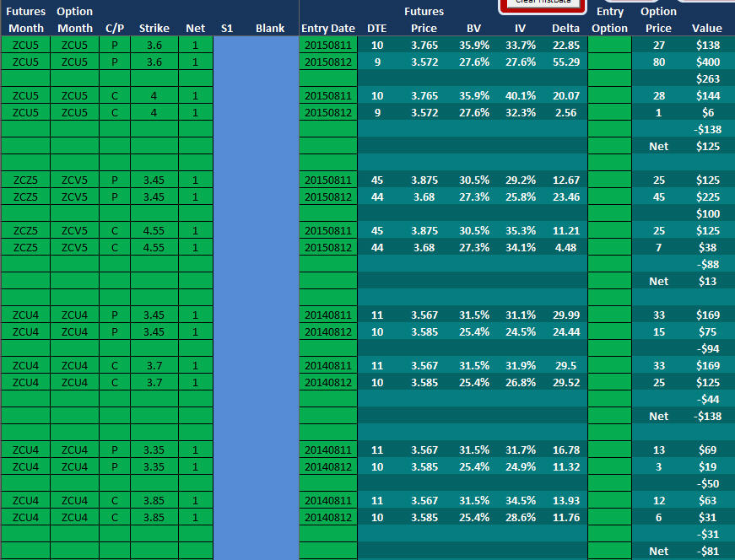Select the IV cell showing 35.3%
Viewport: 735px width, 560px height.
[x=521, y=230]
